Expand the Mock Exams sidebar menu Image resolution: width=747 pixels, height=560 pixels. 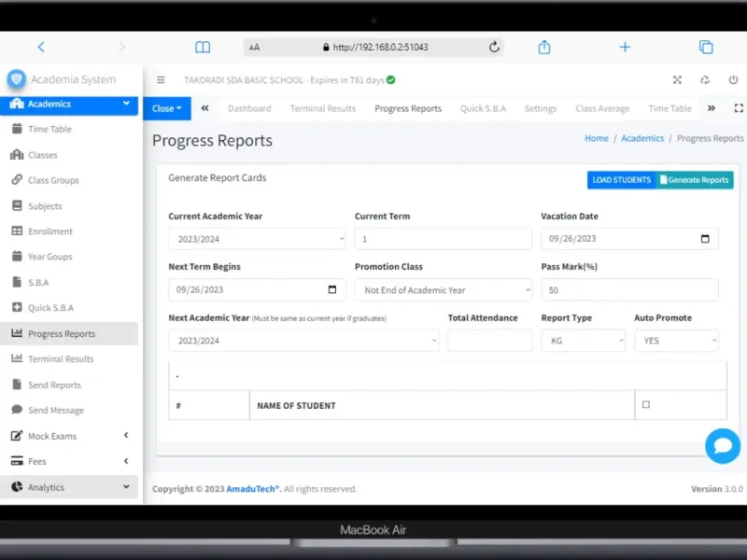[69, 436]
